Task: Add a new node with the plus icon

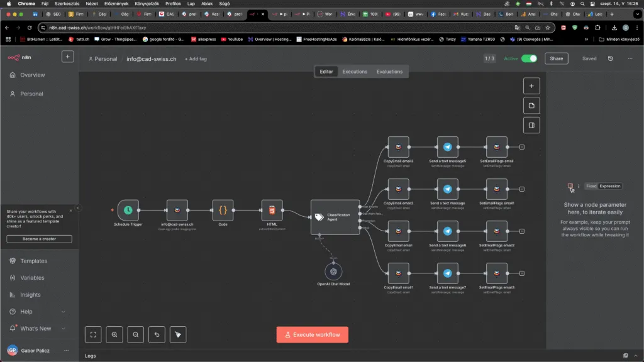Action: coord(531,85)
